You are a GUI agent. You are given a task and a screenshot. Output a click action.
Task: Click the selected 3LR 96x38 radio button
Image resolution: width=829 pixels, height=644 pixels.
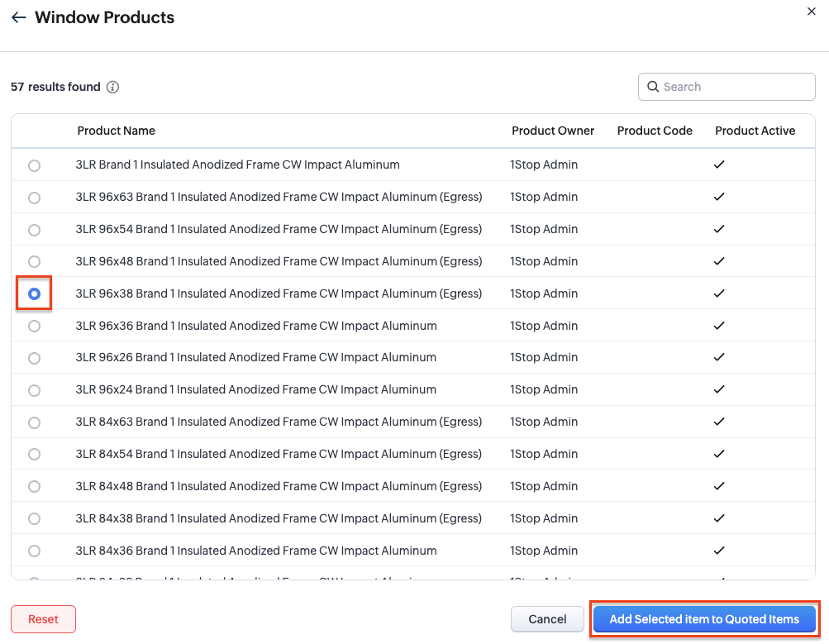tap(34, 293)
